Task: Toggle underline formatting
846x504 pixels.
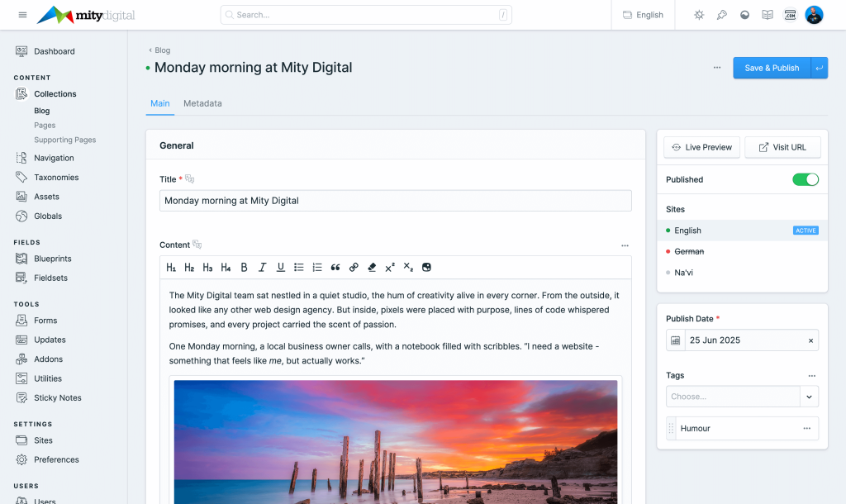Action: click(281, 267)
